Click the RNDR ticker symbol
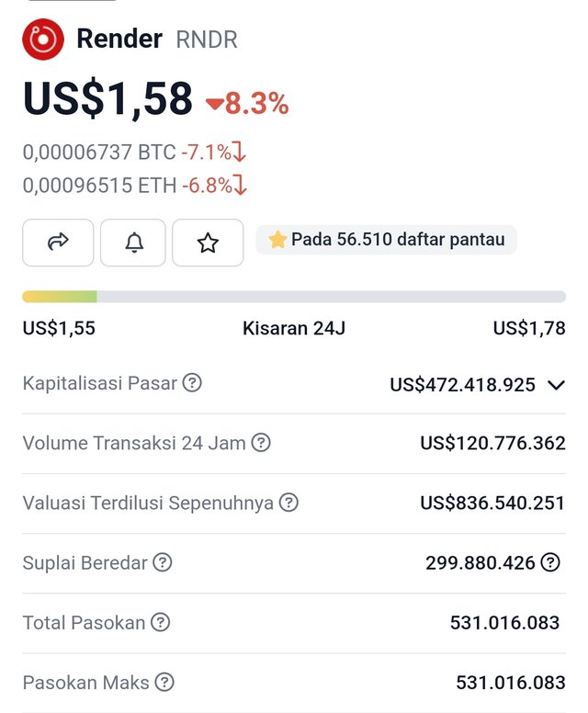 pos(207,40)
